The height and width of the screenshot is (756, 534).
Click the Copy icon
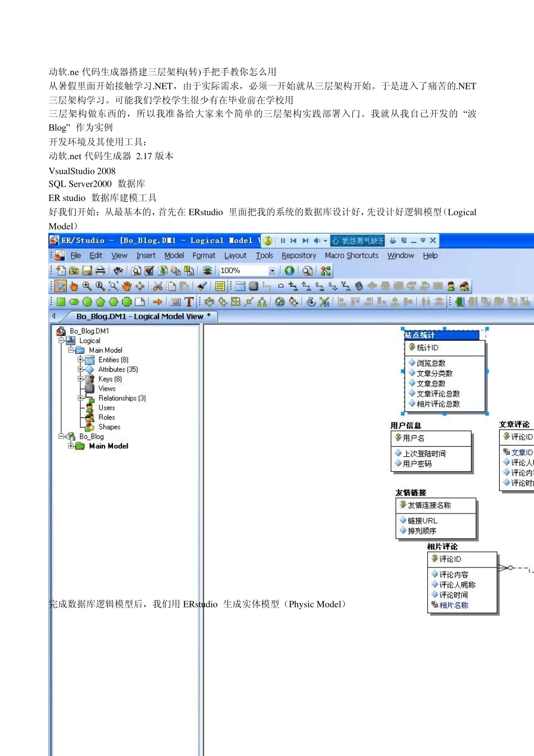coord(171,286)
